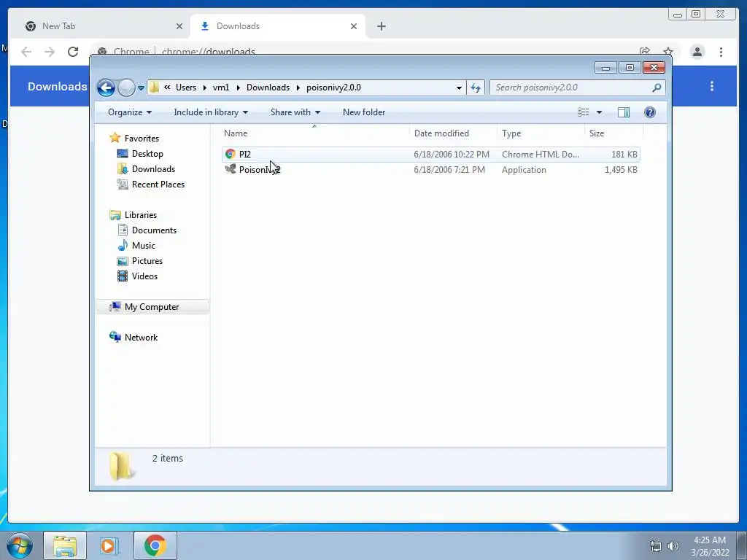Open Downloads in the navigation pane
Image resolution: width=747 pixels, height=560 pixels.
(153, 169)
